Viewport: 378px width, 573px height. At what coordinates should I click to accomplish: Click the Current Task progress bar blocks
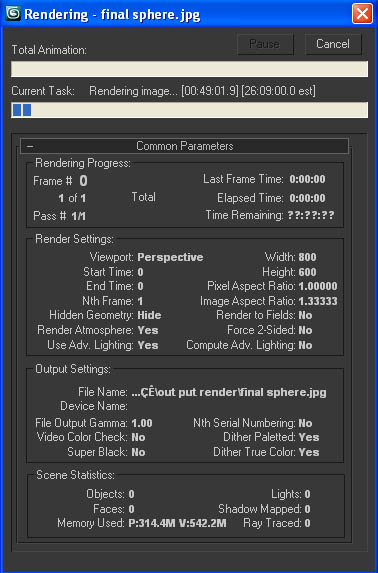[22, 110]
